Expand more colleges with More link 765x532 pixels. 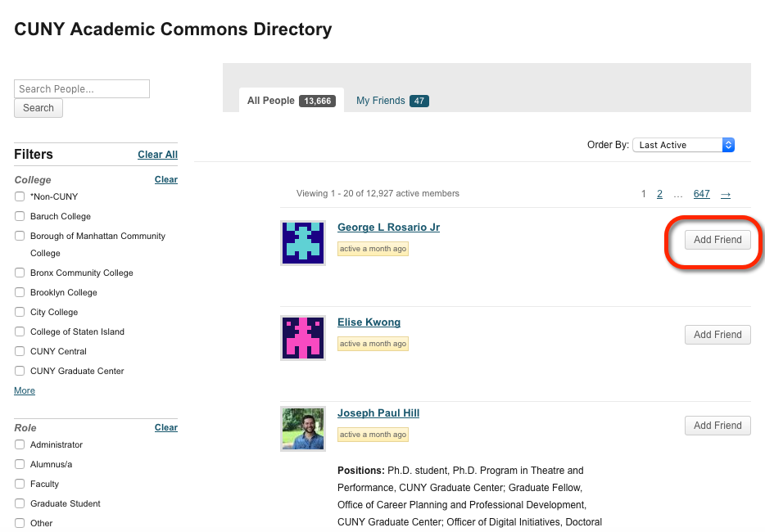(x=25, y=390)
